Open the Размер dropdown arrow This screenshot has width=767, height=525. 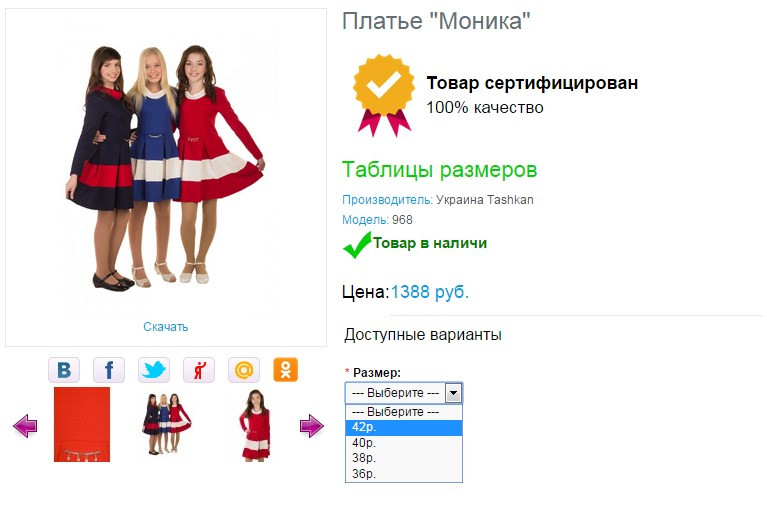[453, 393]
